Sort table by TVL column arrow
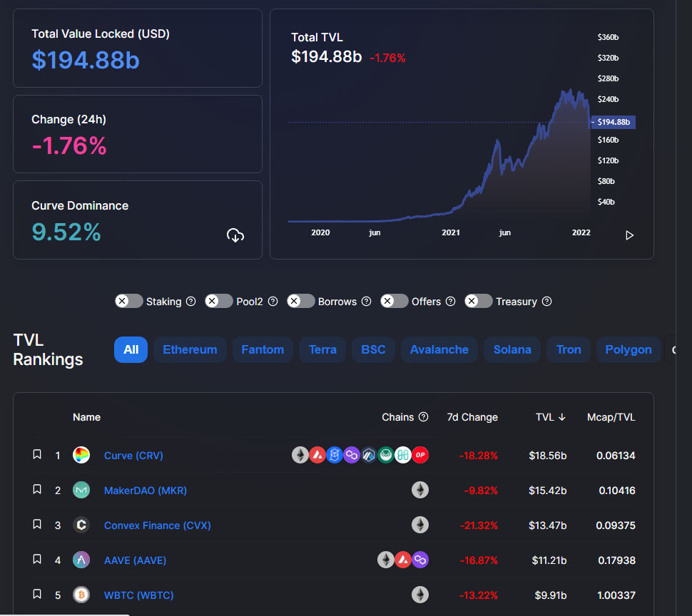This screenshot has width=692, height=616. coord(562,417)
